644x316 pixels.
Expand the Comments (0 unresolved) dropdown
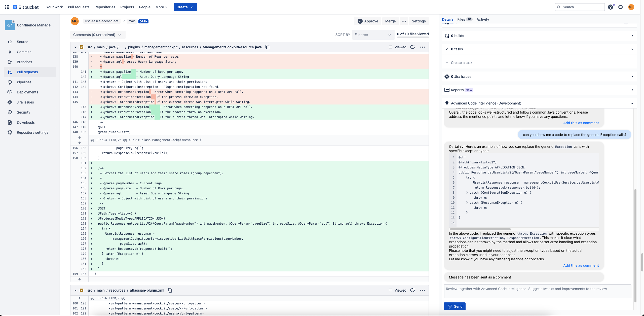[97, 35]
